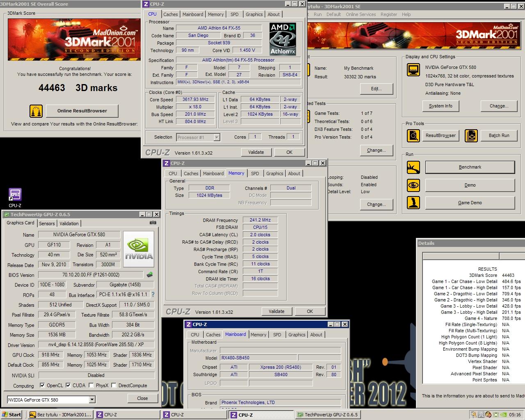Screen dimensions: 525x420
Task: Click the Demo button in 3DMark
Action: 470,185
